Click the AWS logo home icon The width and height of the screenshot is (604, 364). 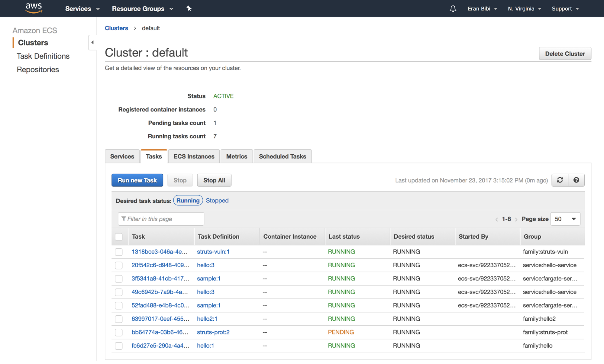[x=34, y=8]
